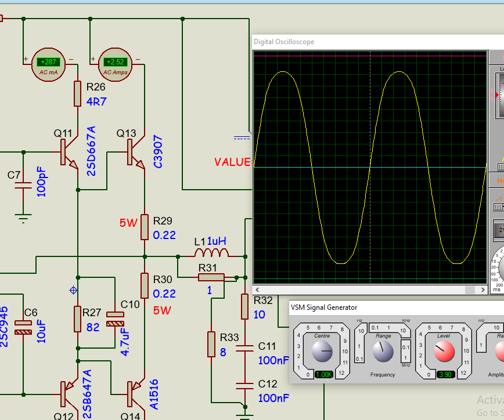Select resistor R27 symbol
Image resolution: width=504 pixels, height=420 pixels.
click(77, 319)
